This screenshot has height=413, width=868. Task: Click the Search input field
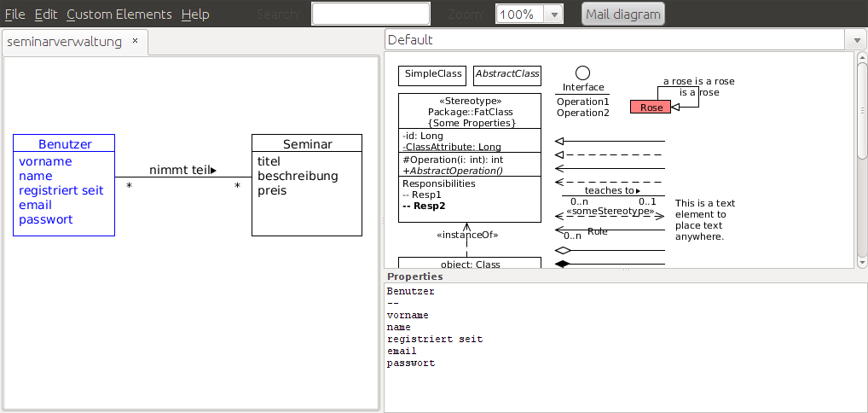pyautogui.click(x=371, y=14)
